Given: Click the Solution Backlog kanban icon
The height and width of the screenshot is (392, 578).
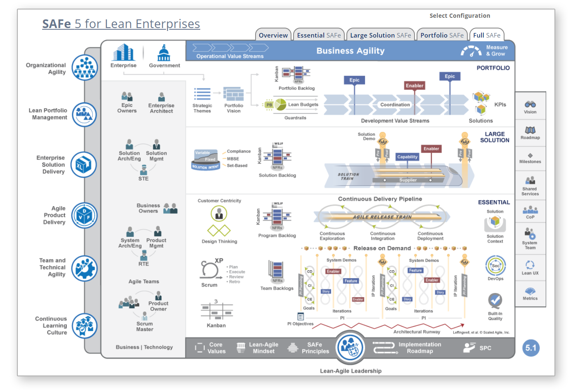Looking at the screenshot, I should coord(277,156).
